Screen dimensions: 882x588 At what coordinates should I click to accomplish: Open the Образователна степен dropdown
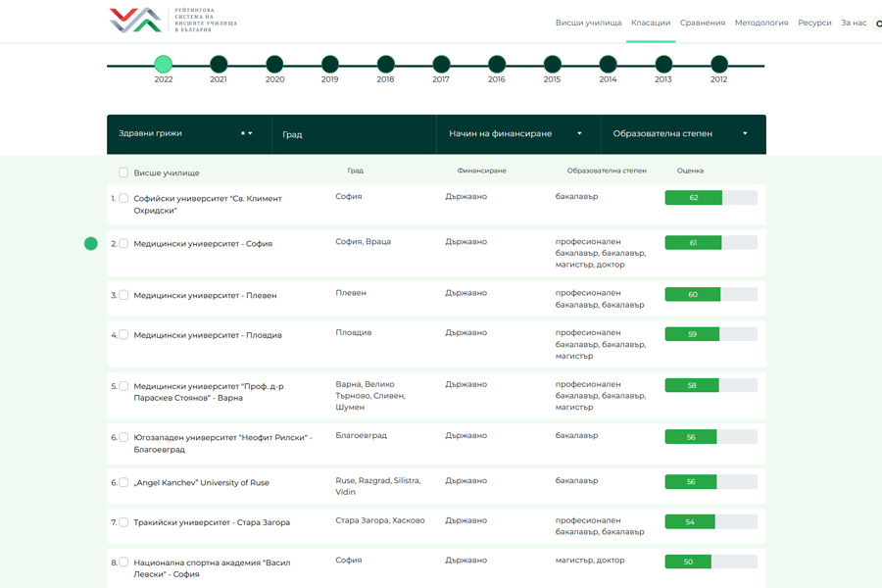pos(683,134)
